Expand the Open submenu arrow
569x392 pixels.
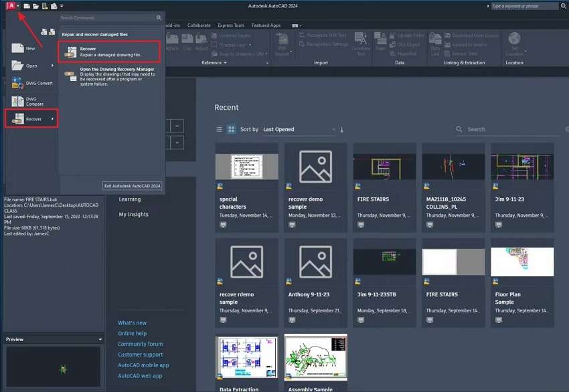53,66
